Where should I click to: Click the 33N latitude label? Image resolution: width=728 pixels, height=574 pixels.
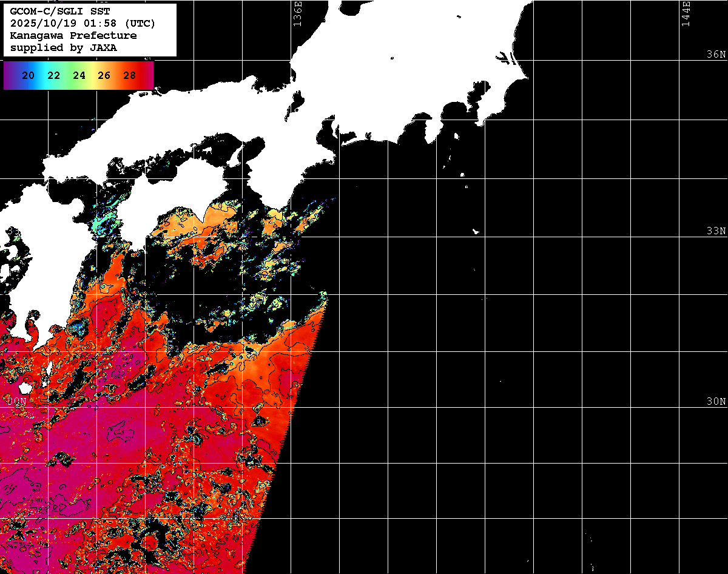716,231
